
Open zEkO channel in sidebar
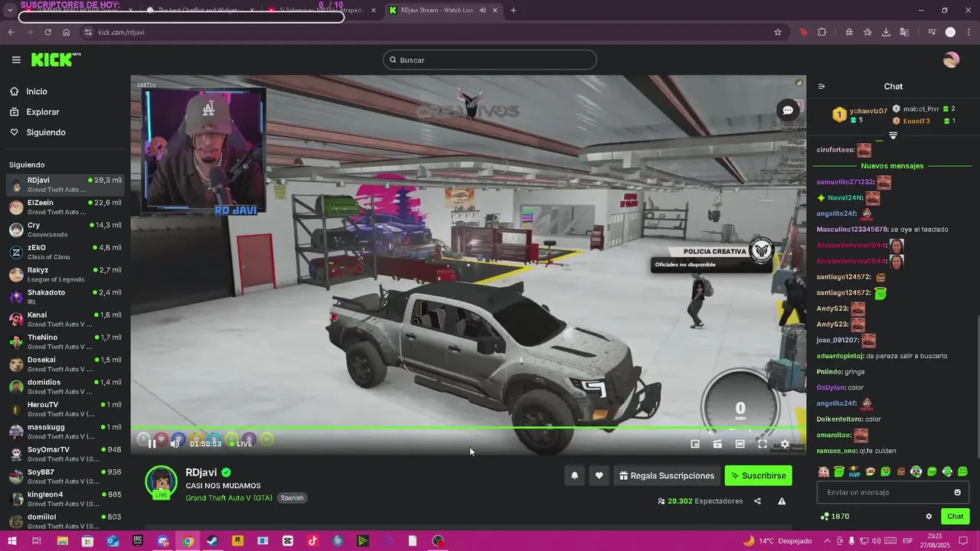[65, 252]
